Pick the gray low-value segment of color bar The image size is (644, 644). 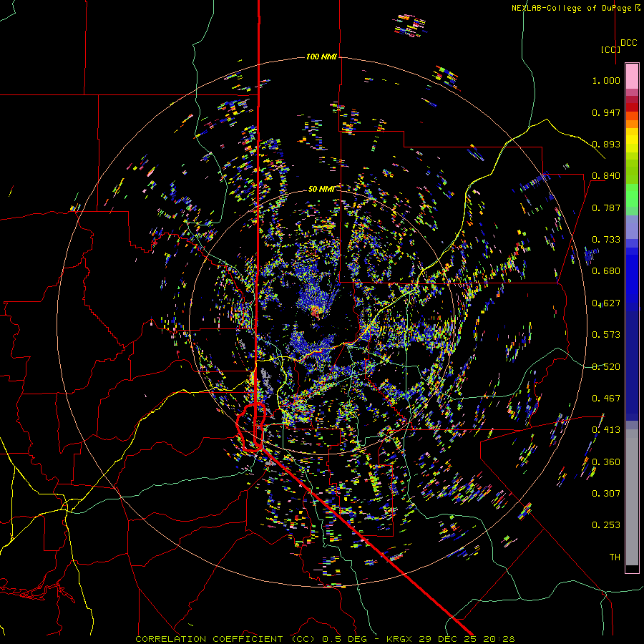(632, 497)
